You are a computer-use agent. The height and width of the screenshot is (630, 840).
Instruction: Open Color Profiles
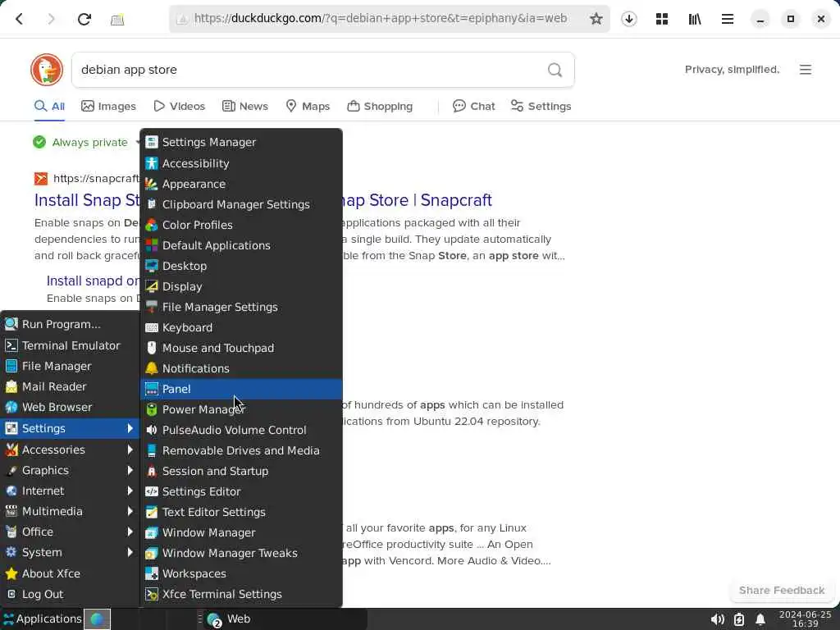point(241,225)
